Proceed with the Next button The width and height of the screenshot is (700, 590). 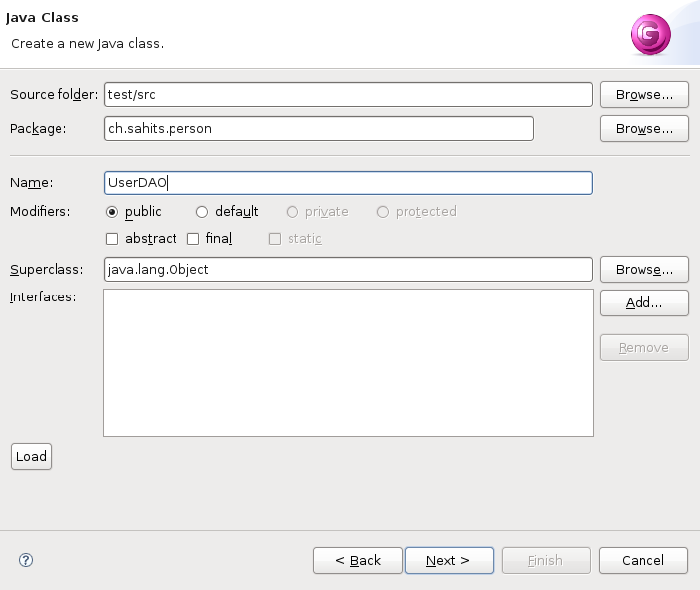[x=447, y=561]
